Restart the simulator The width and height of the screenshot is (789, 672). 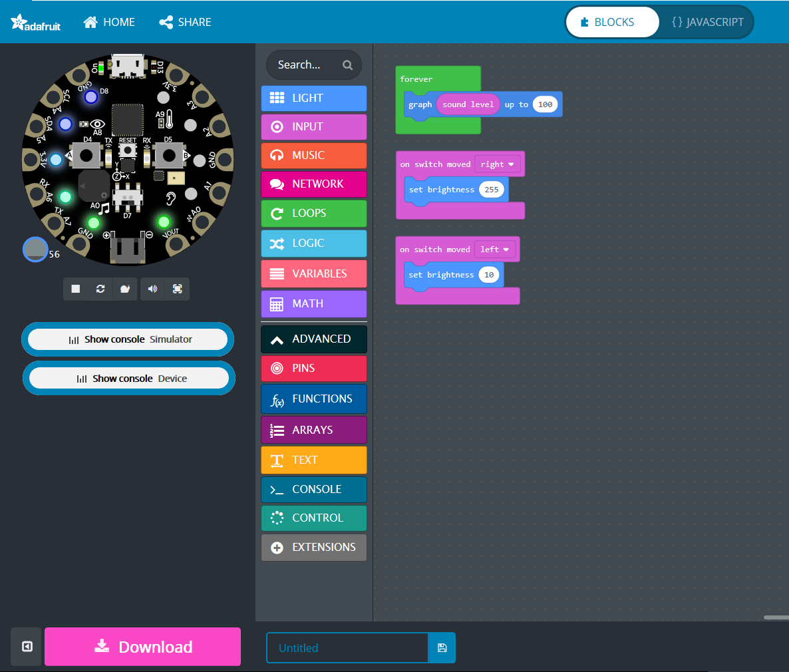[100, 289]
